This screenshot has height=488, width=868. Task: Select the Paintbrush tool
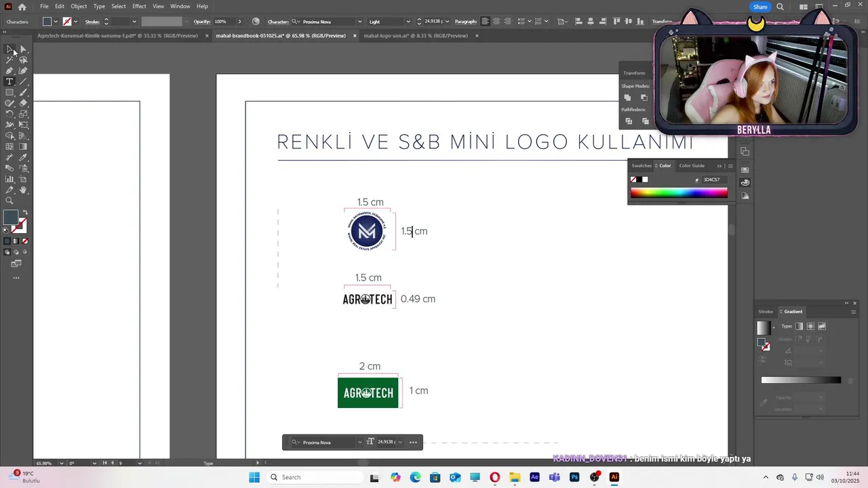click(x=23, y=93)
